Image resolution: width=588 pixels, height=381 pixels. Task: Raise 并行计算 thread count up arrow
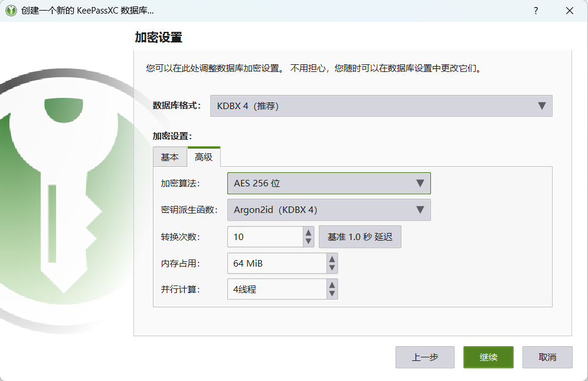(332, 285)
